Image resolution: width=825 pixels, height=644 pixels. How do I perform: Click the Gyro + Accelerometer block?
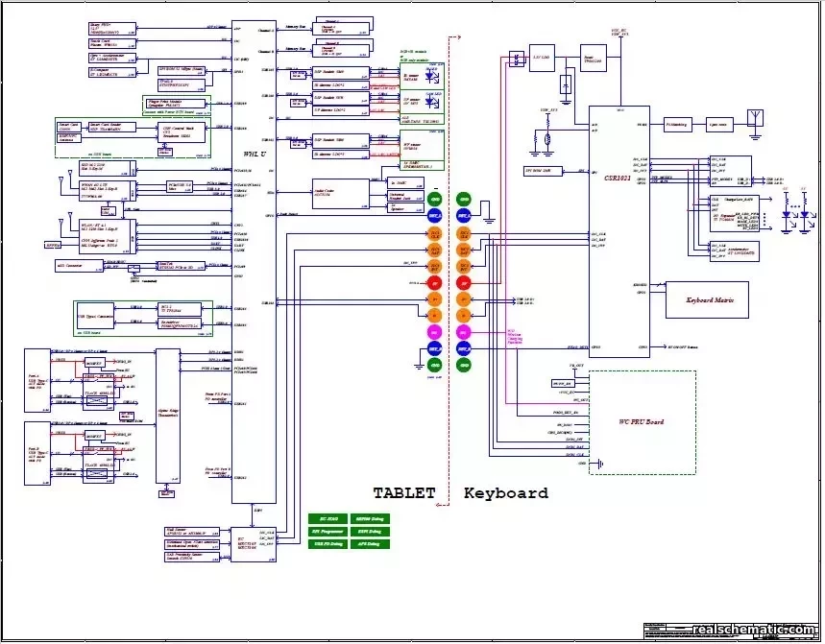(112, 58)
